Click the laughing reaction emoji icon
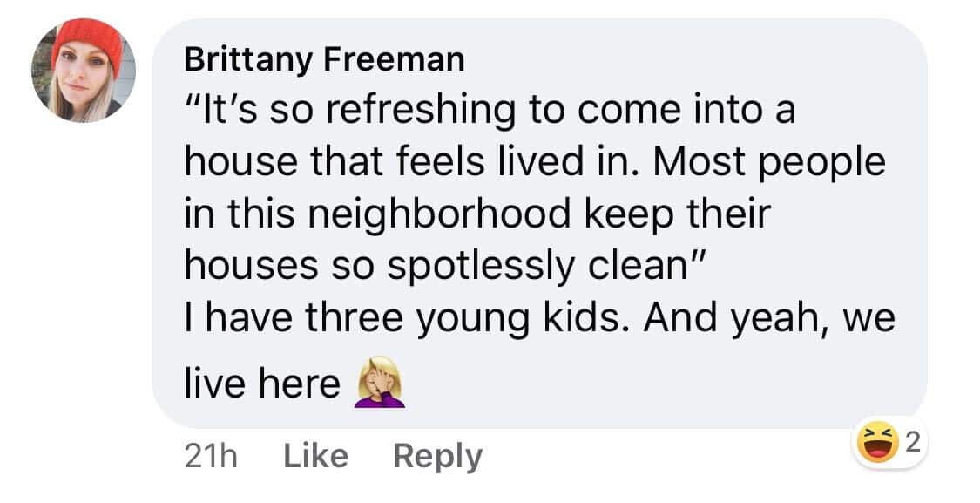The height and width of the screenshot is (503, 980). 878,444
